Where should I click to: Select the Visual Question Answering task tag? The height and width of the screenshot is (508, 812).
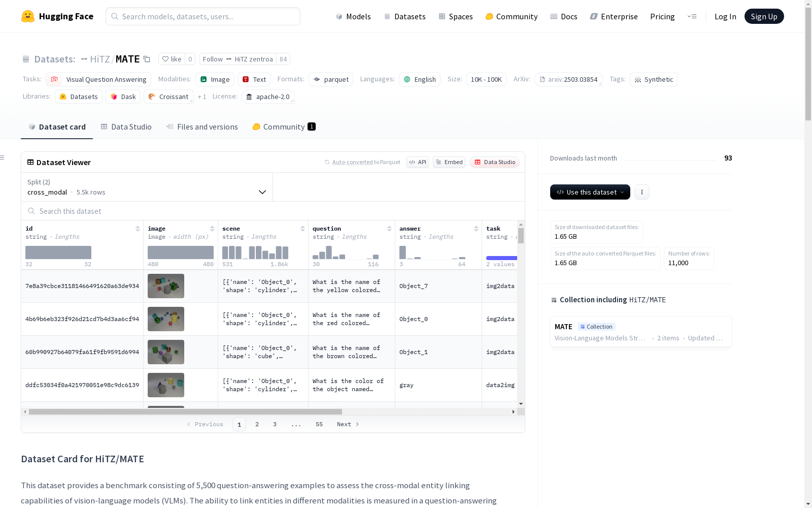click(98, 79)
